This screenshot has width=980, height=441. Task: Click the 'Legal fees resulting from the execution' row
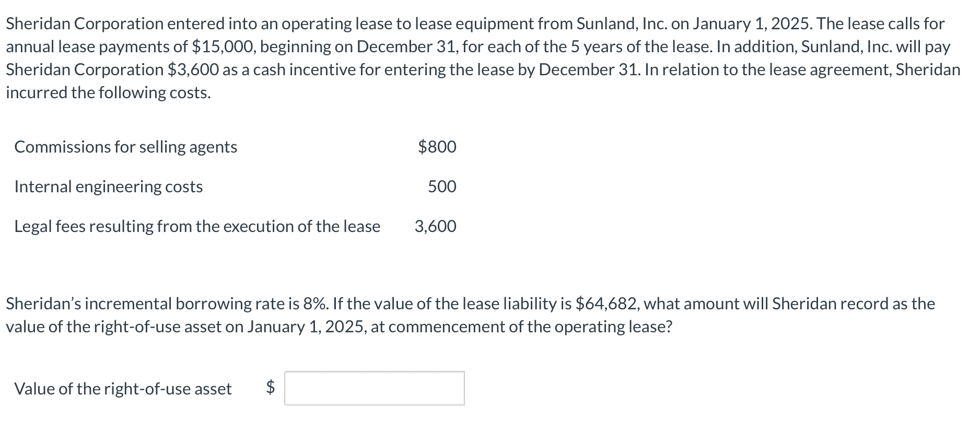coord(196,226)
